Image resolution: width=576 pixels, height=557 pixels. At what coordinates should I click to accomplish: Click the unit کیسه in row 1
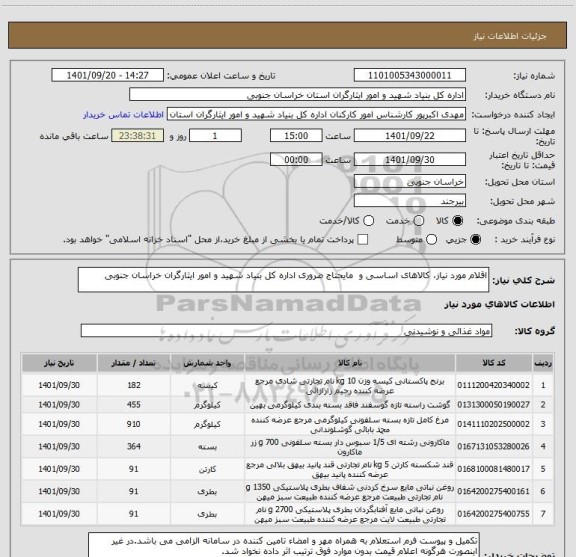coord(208,385)
